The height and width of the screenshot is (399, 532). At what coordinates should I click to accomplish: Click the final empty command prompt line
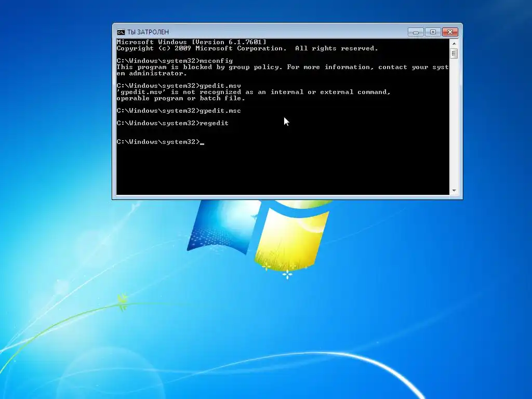click(161, 142)
